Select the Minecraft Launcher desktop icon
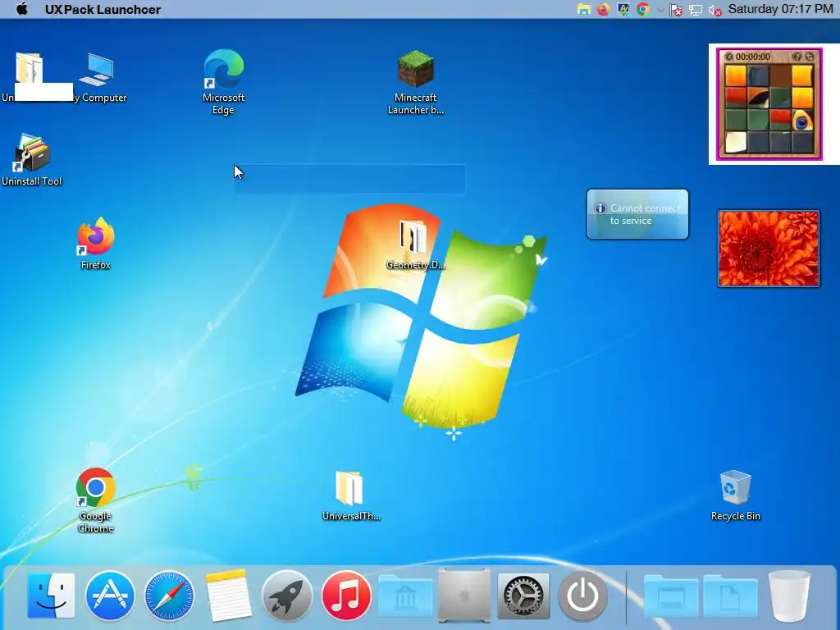The height and width of the screenshot is (630, 840). [416, 83]
